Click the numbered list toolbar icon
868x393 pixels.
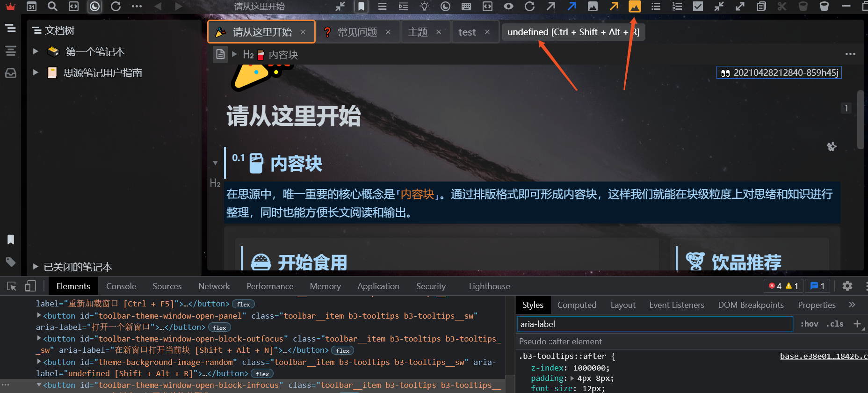[677, 6]
